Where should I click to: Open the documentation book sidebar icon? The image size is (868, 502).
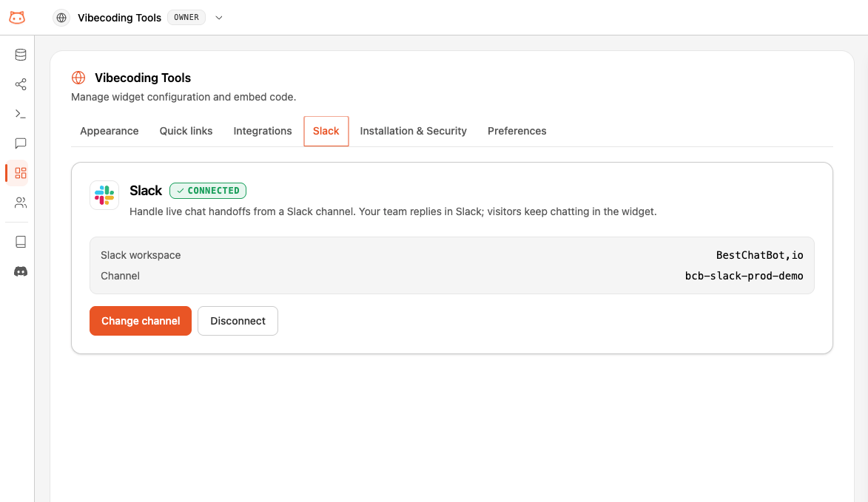click(x=21, y=242)
